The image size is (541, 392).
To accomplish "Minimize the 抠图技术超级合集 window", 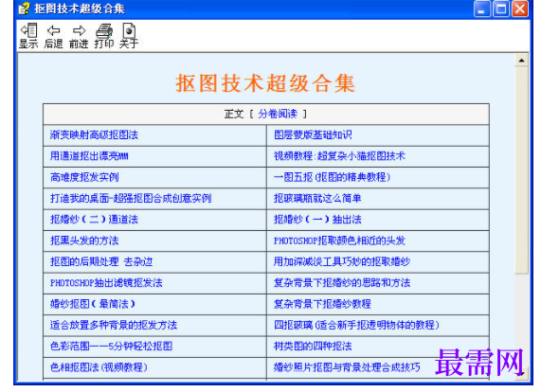I will pos(482,9).
